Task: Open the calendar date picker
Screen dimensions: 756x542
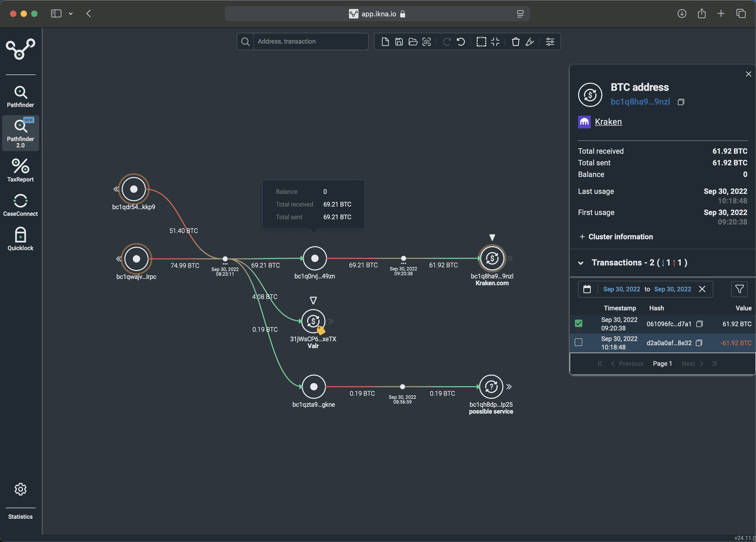Action: pyautogui.click(x=587, y=289)
